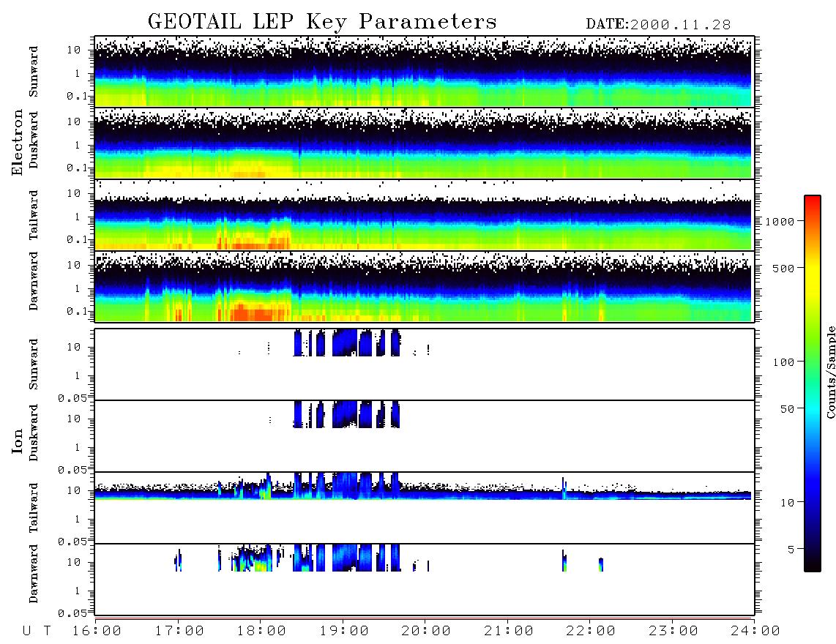Image resolution: width=836 pixels, height=644 pixels.
Task: Click the 5 colorbar tick value
Action: (x=791, y=550)
